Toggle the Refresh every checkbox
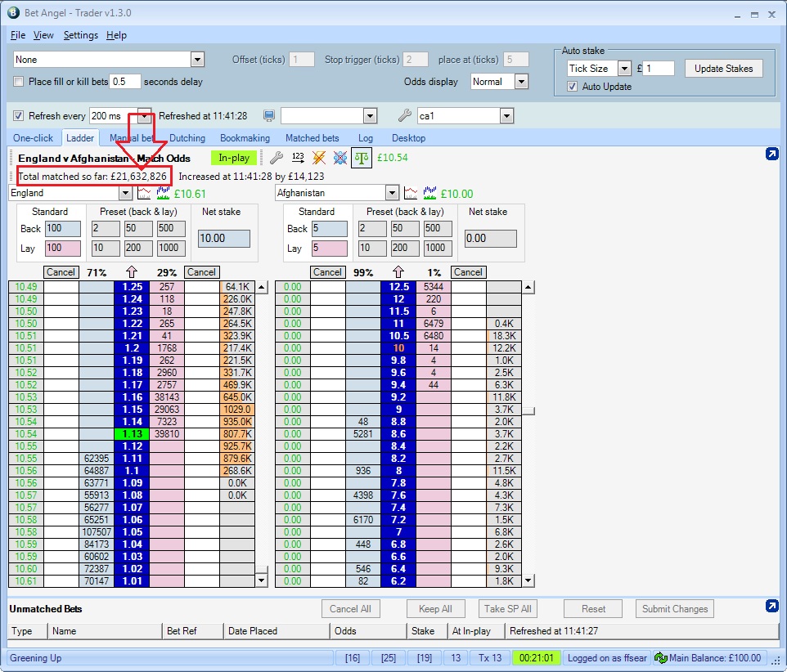This screenshot has height=672, width=787. pyautogui.click(x=19, y=117)
